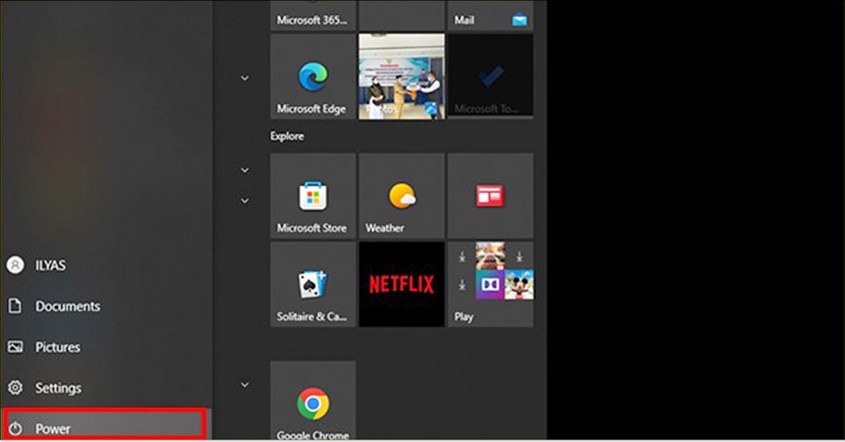Expand the chevron beside Google Chrome tile
The height and width of the screenshot is (442, 845).
click(245, 385)
